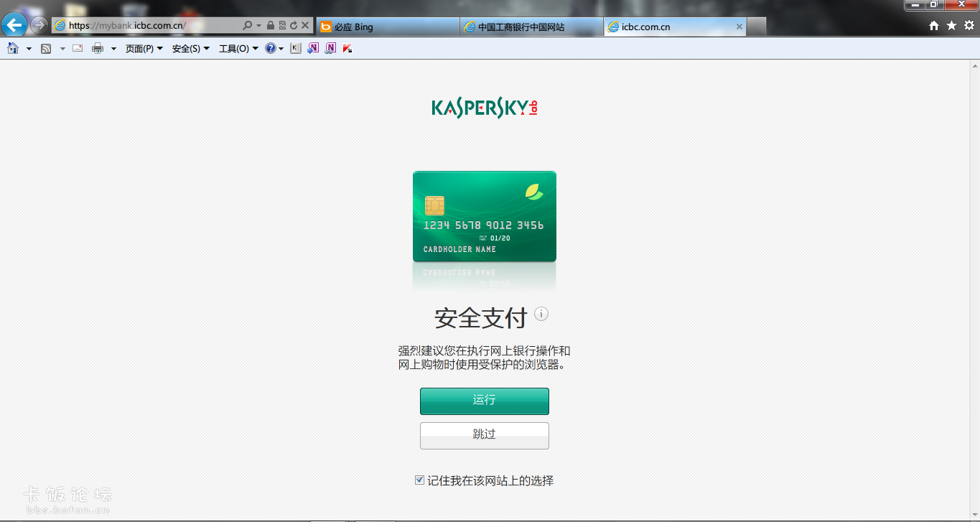Expand the Print options dropdown arrow

click(113, 48)
